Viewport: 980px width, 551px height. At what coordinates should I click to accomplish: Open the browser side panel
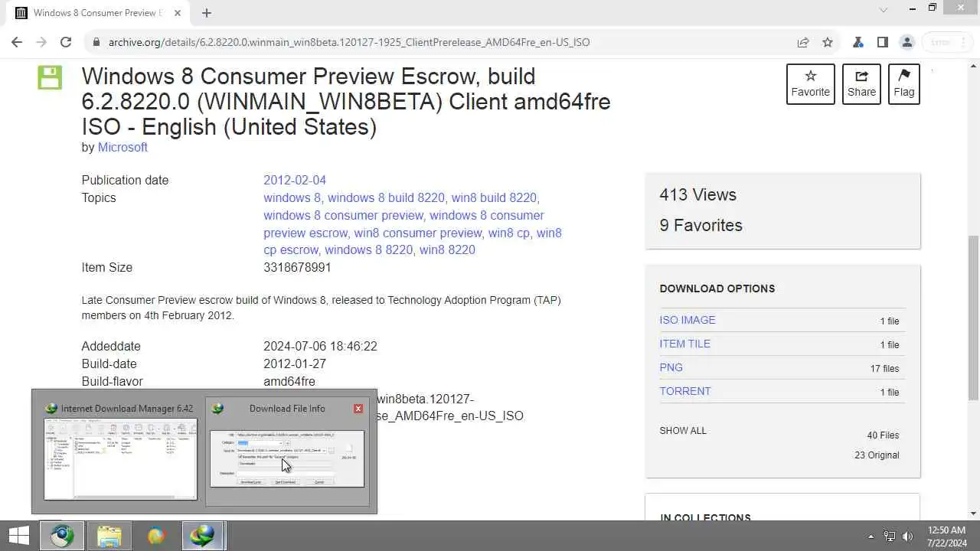(883, 42)
